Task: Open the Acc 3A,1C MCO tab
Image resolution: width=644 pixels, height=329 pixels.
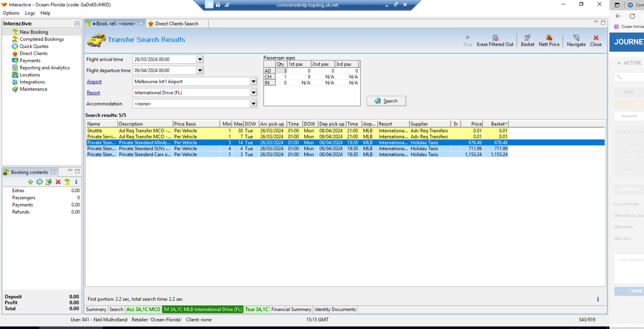Action: click(x=143, y=309)
